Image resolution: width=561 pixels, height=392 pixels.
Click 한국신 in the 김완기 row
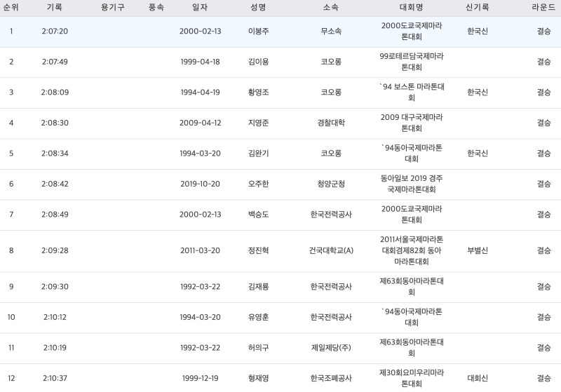click(478, 153)
